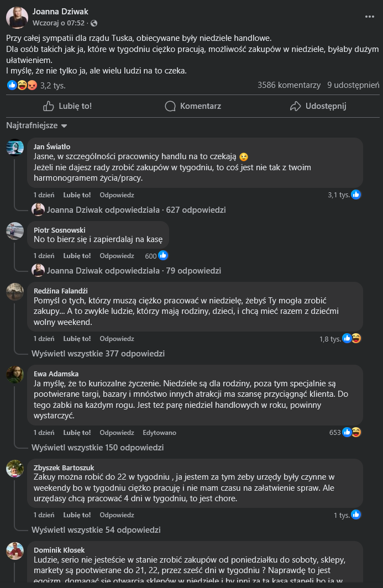Open Joanna Dziwak's profile picture

point(17,18)
